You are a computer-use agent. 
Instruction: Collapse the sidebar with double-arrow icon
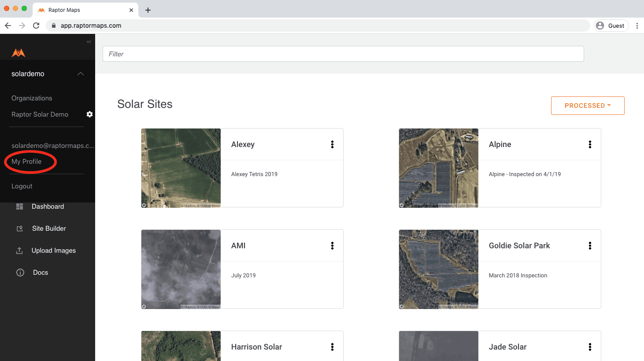click(89, 42)
